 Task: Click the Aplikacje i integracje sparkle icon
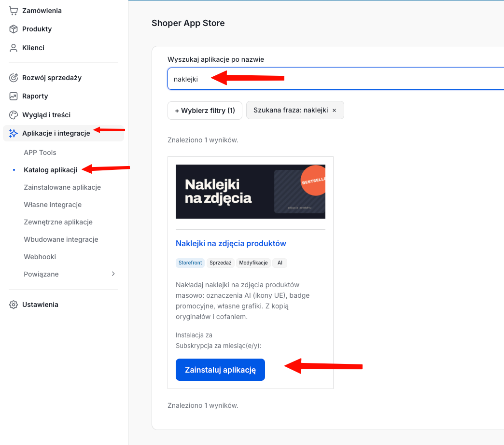pyautogui.click(x=13, y=133)
